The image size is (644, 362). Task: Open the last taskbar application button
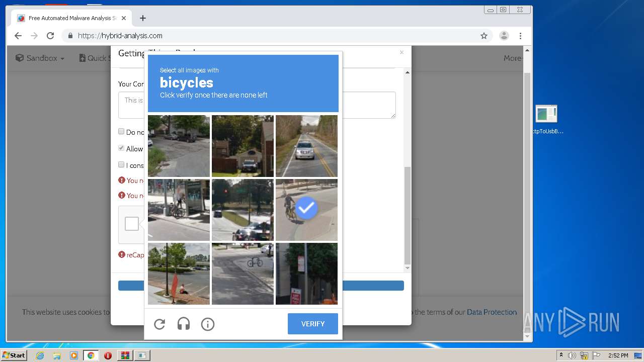[x=142, y=355]
